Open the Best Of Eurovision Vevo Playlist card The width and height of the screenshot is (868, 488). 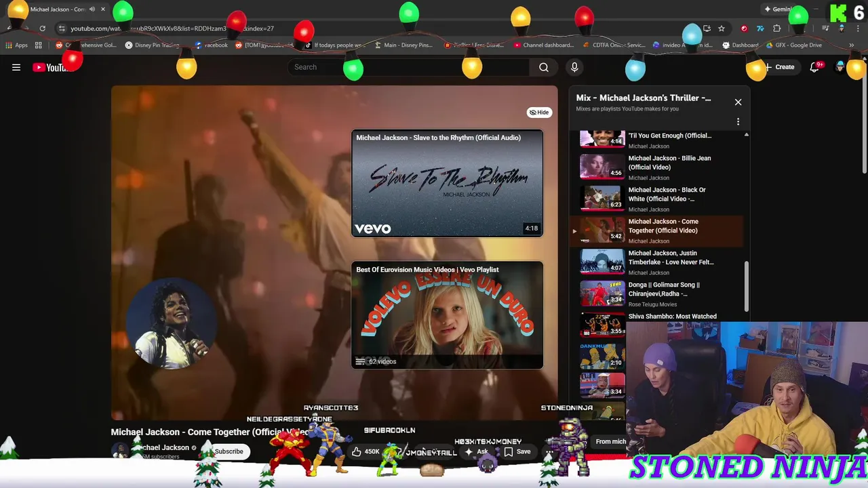(x=447, y=315)
